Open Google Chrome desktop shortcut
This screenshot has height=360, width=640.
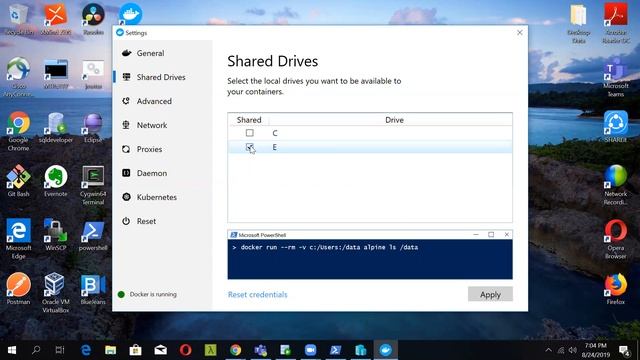tap(18, 131)
